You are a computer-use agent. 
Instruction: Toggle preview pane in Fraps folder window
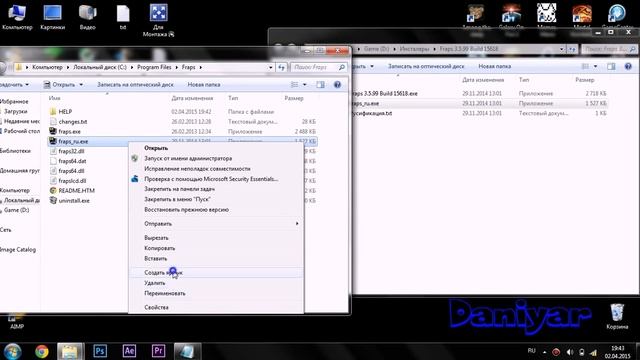[320, 84]
